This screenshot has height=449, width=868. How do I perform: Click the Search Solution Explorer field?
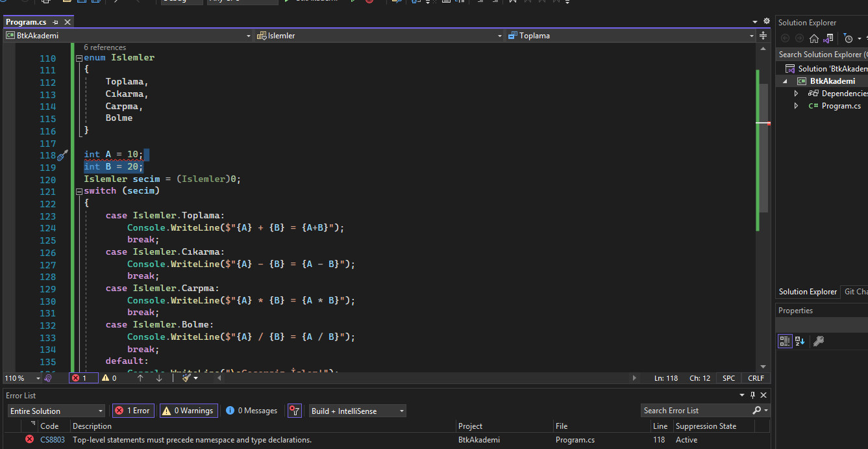point(822,55)
